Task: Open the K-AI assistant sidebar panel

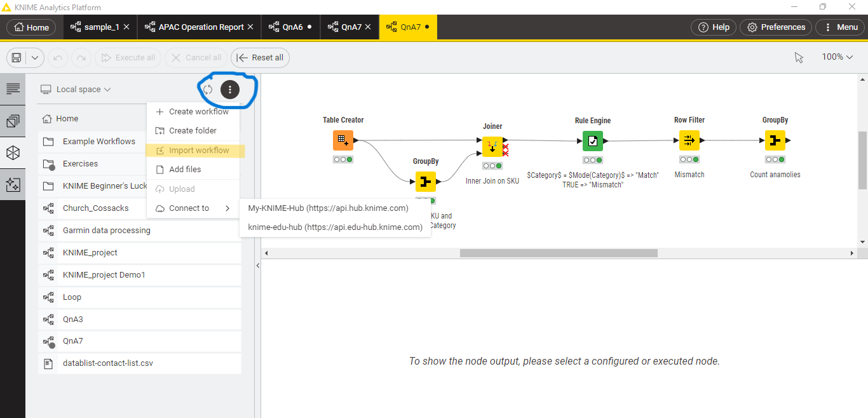Action: 13,184
